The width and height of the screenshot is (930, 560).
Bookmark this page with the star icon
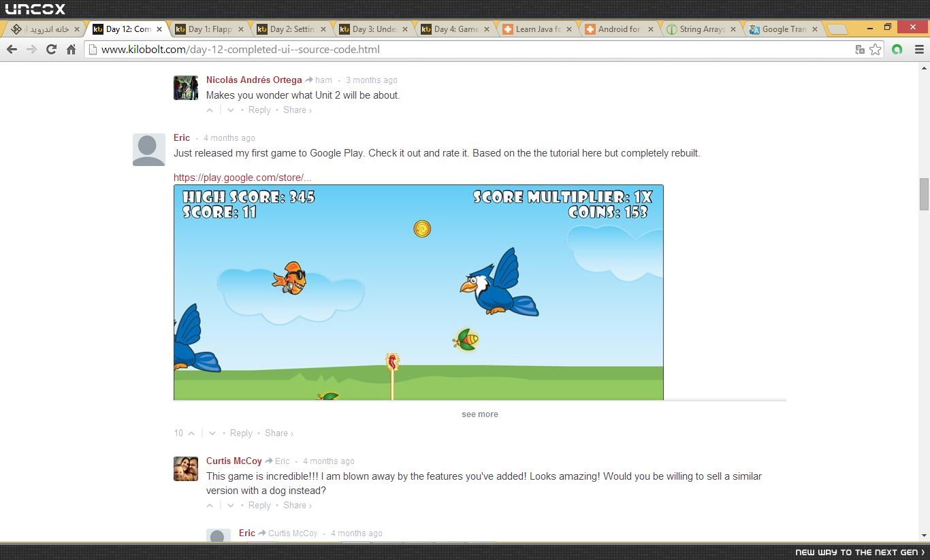coord(876,49)
